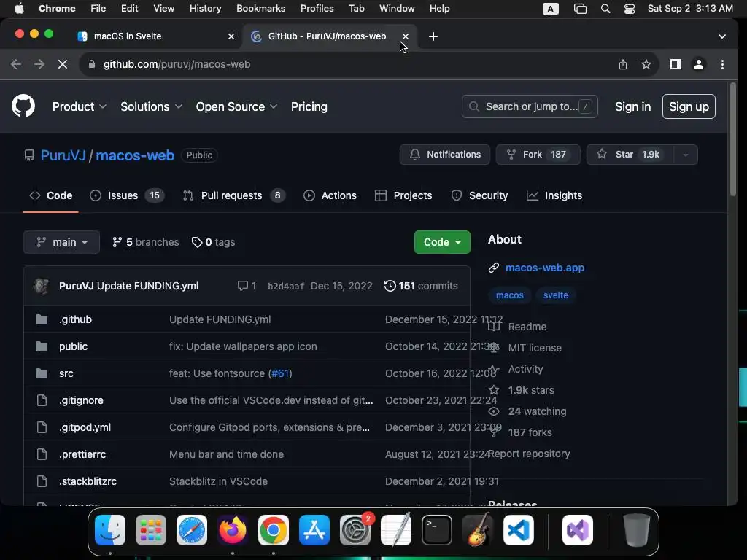Open Visual Studio (purple) from the Dock
747x560 pixels.
pyautogui.click(x=578, y=530)
